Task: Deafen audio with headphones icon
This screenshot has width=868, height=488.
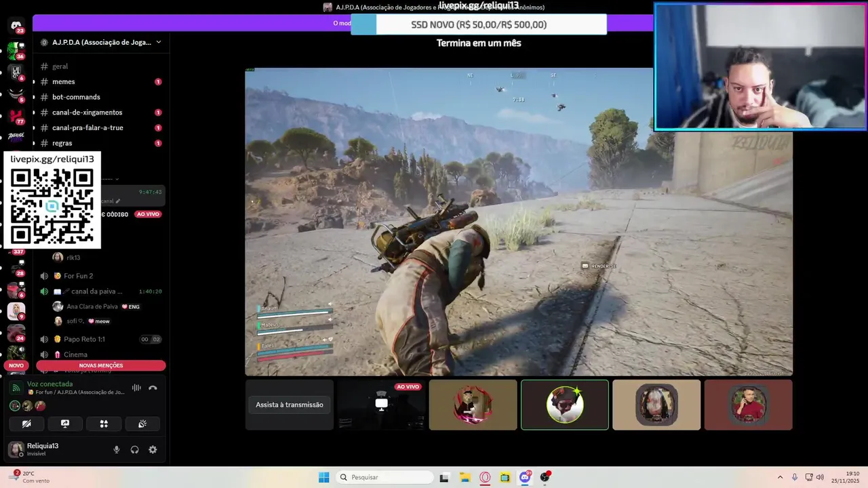Action: coord(134,449)
